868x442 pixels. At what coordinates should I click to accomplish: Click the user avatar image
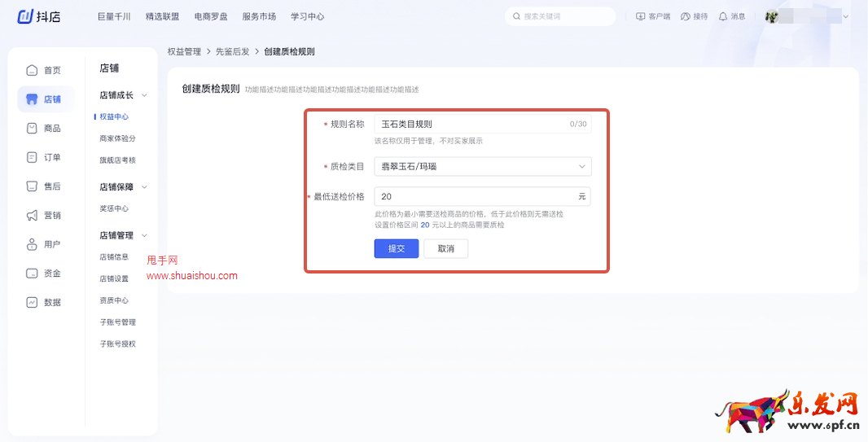772,16
